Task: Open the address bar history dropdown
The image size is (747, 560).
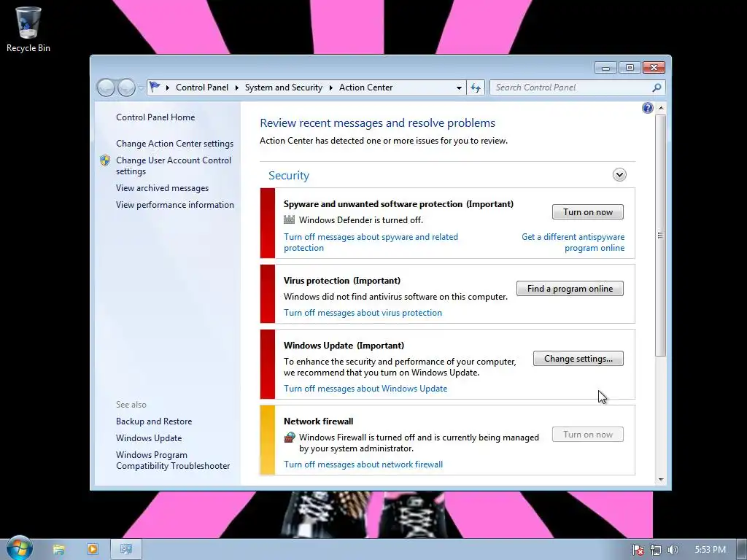Action: (x=459, y=87)
